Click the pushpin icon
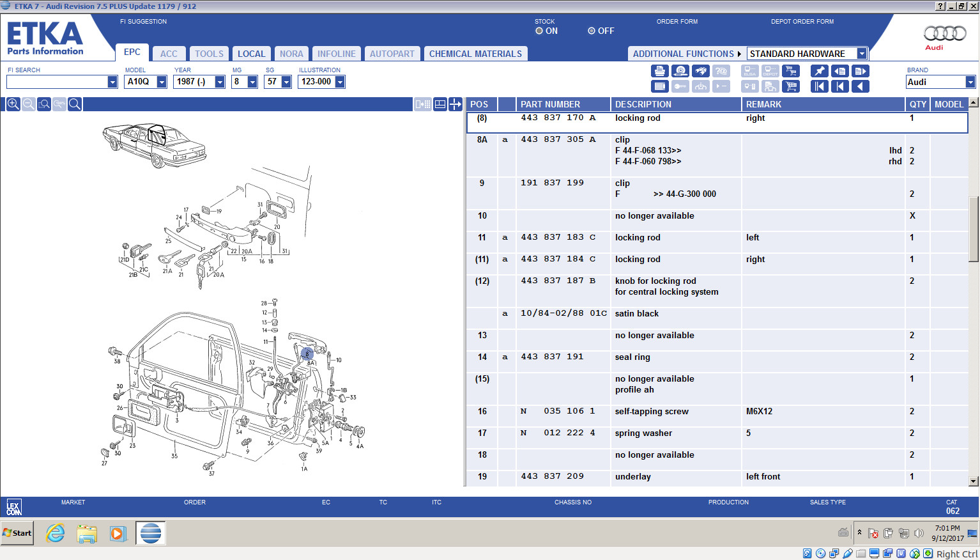The height and width of the screenshot is (560, 980). click(820, 71)
